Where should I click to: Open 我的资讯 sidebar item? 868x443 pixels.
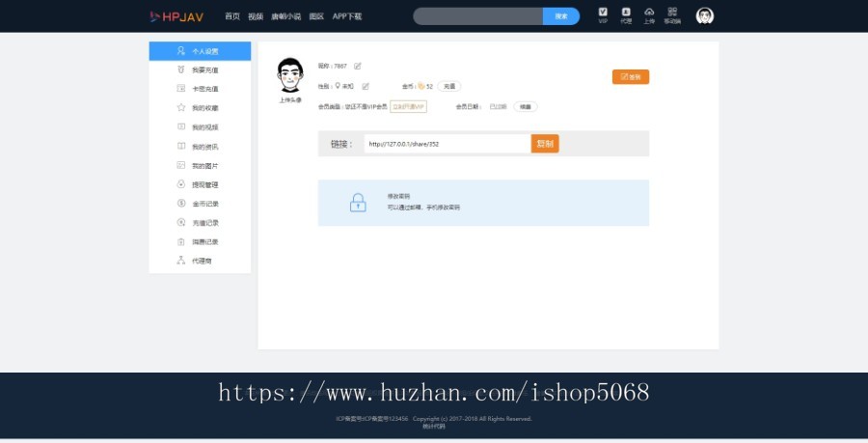tap(200, 146)
